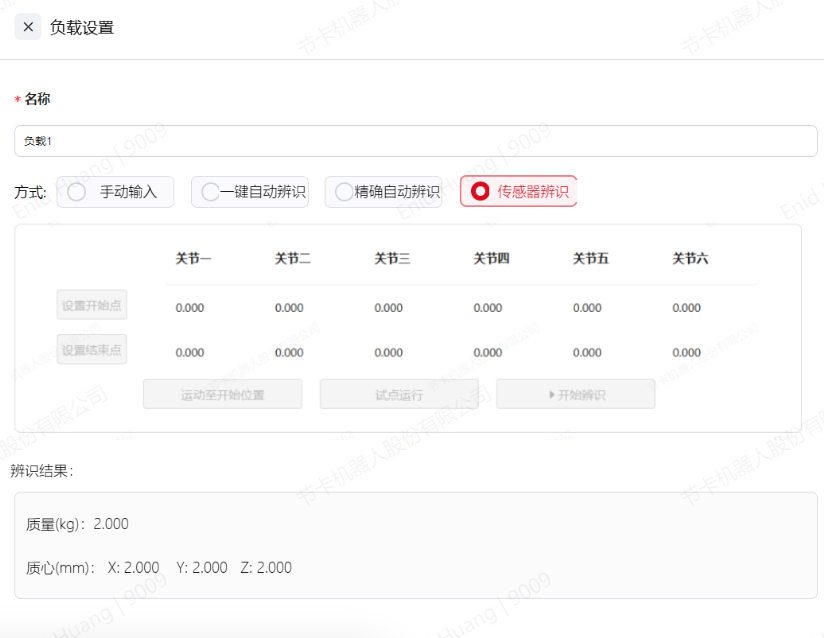Screen dimensions: 824x638
Task: Close the 负载设置 panel
Action: pos(28,27)
